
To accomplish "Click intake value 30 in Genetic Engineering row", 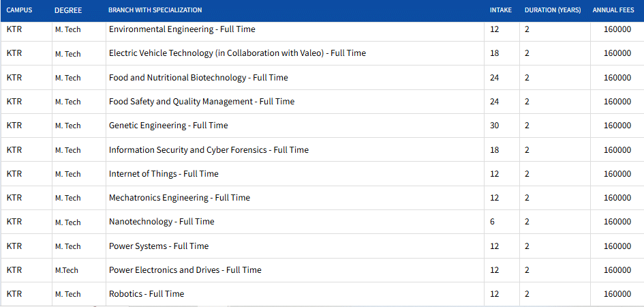I will pos(495,126).
